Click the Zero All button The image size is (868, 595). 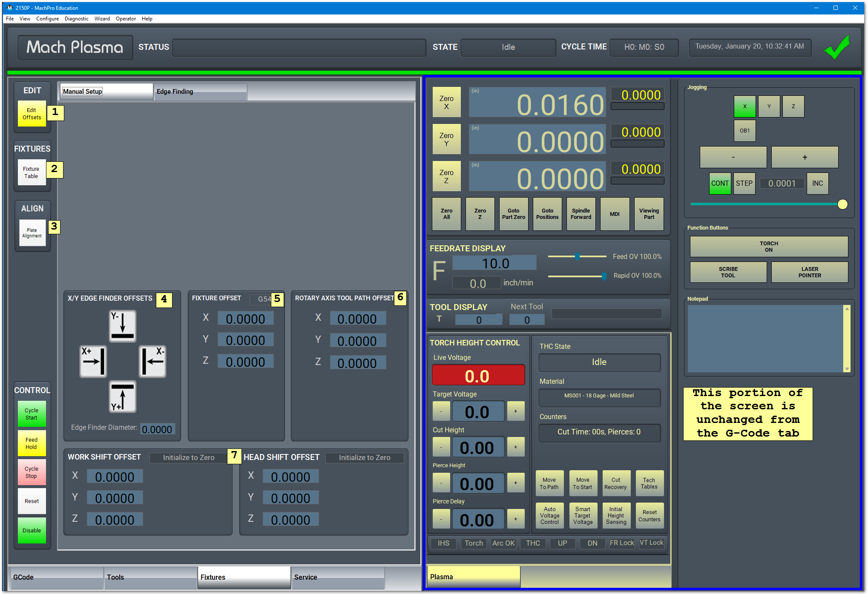point(446,214)
